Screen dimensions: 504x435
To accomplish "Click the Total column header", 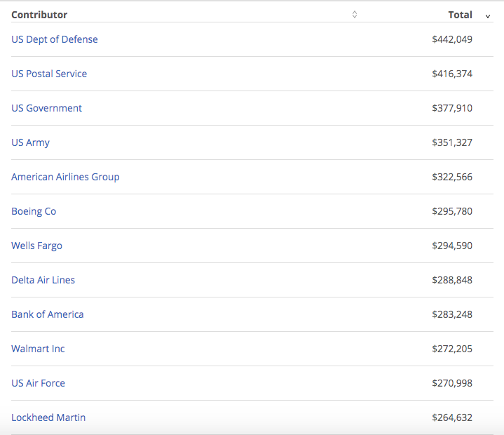I will pyautogui.click(x=460, y=15).
